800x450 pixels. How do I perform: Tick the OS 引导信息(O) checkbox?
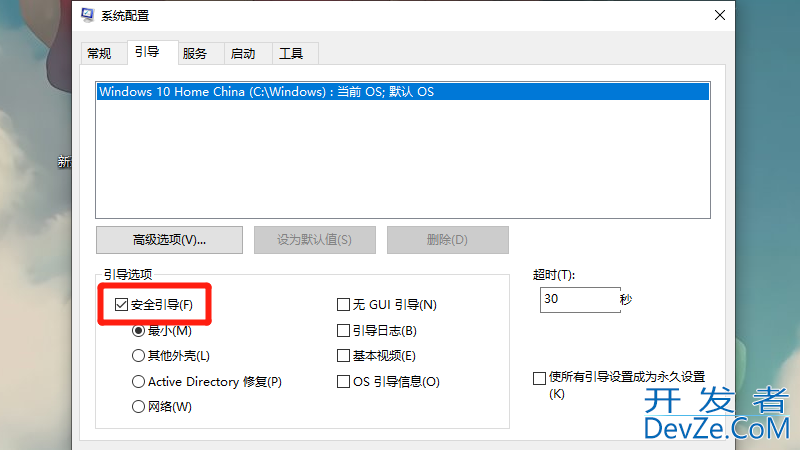click(x=343, y=382)
